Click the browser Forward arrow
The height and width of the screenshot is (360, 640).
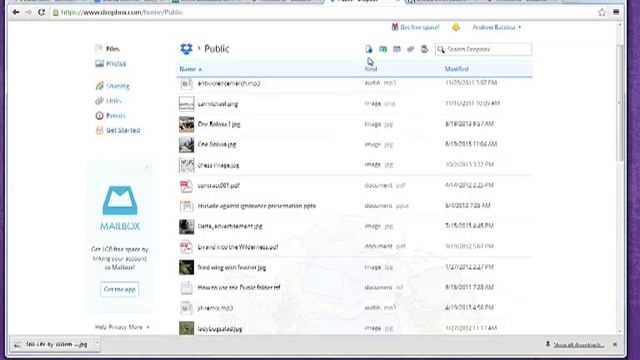(x=28, y=12)
